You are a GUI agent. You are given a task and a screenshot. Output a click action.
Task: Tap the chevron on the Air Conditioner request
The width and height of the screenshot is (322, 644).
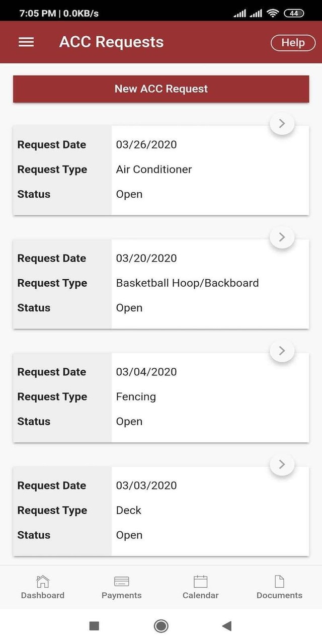click(x=281, y=123)
